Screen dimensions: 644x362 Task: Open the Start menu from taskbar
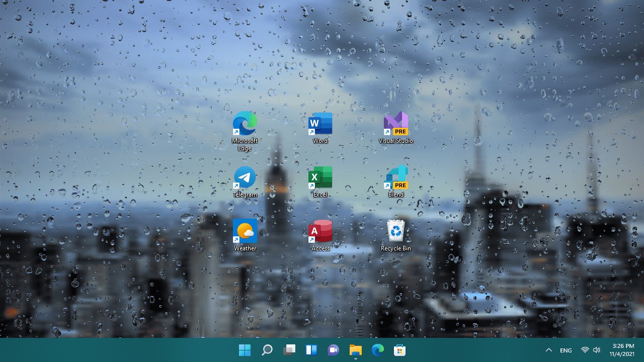(x=245, y=350)
